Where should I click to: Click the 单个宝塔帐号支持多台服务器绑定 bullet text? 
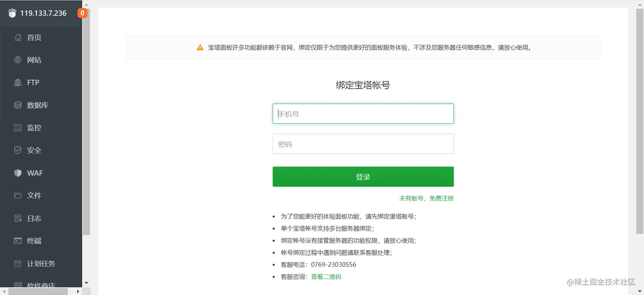[x=327, y=228]
